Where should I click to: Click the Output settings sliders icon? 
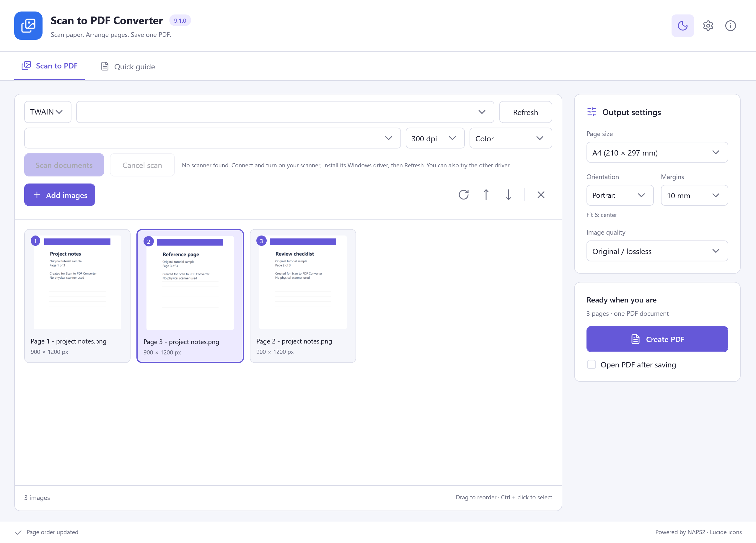(x=592, y=112)
